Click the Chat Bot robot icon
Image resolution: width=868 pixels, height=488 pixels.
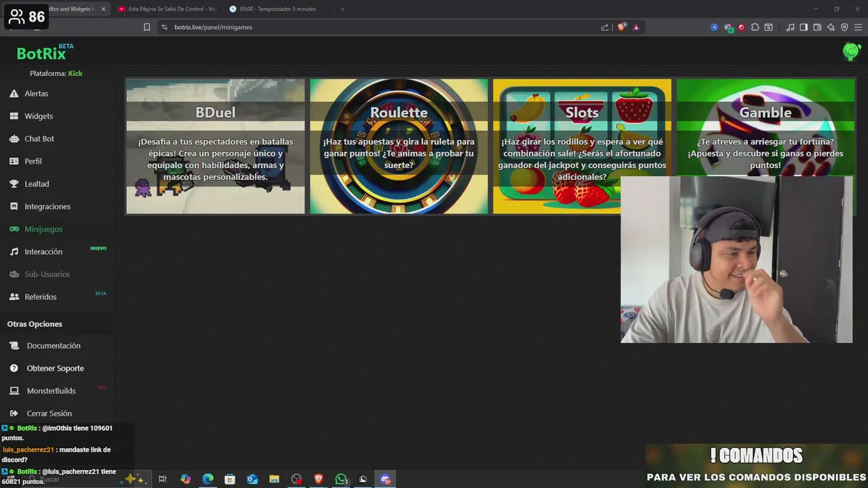tap(14, 138)
